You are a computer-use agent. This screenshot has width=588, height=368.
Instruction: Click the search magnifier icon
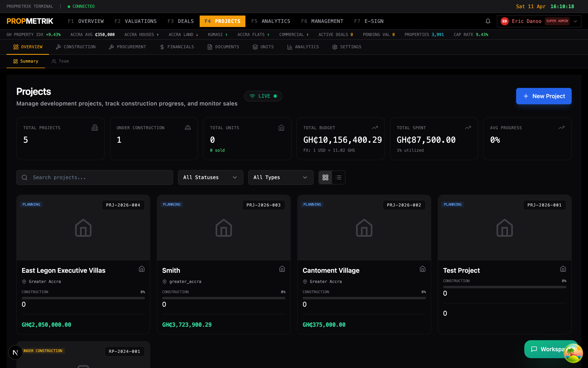click(x=24, y=177)
